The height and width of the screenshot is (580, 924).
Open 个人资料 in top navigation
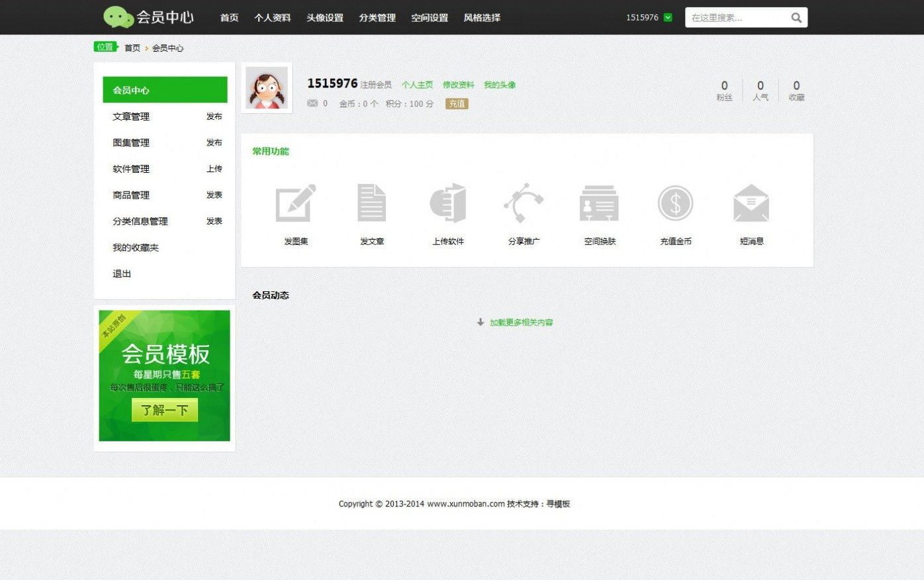coord(272,18)
